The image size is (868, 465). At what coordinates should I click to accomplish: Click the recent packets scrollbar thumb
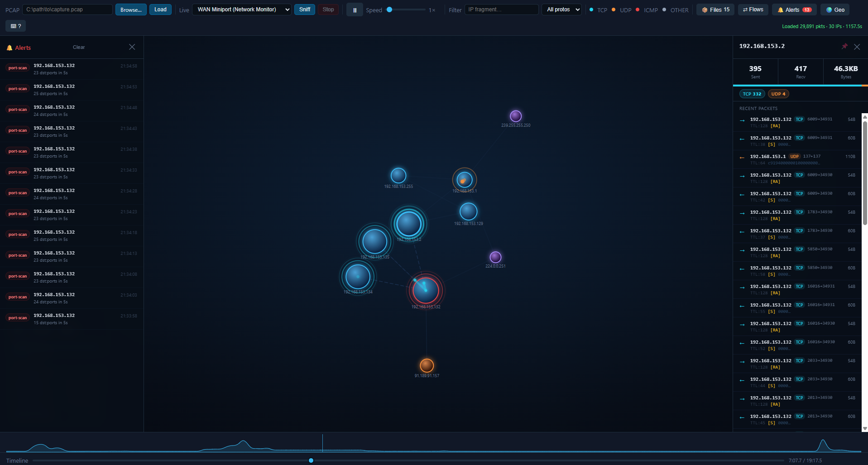865,173
